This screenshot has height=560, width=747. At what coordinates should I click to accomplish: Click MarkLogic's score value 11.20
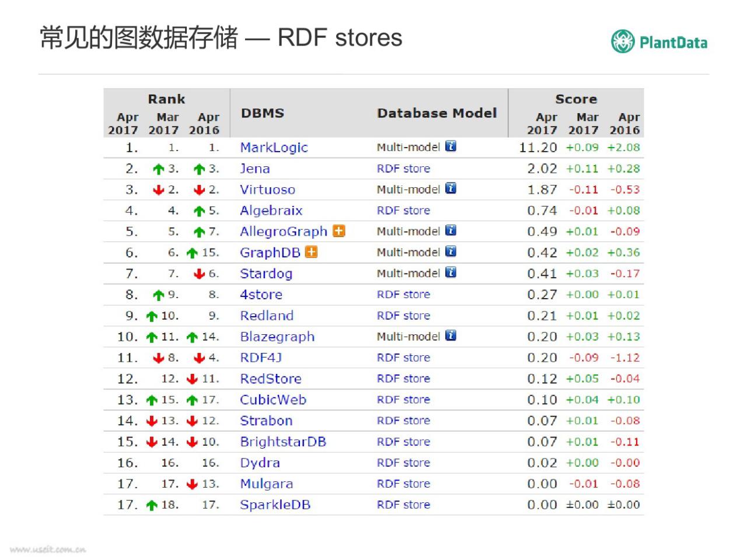[538, 148]
